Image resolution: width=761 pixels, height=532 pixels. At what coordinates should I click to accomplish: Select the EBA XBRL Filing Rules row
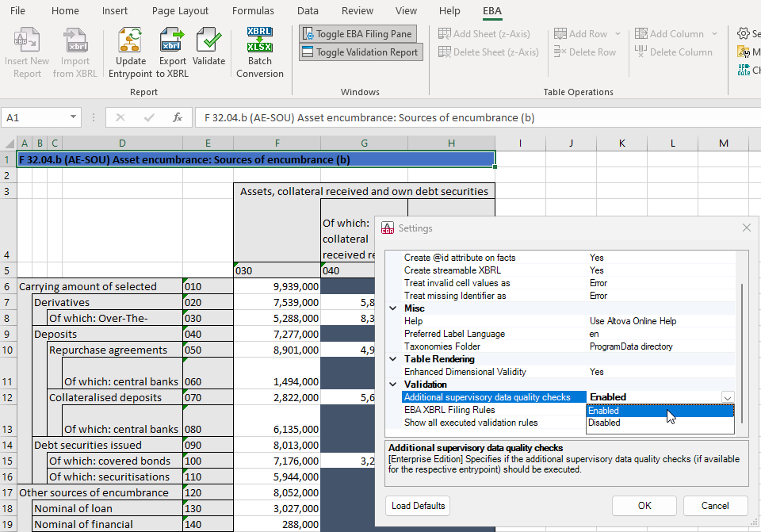coord(449,410)
